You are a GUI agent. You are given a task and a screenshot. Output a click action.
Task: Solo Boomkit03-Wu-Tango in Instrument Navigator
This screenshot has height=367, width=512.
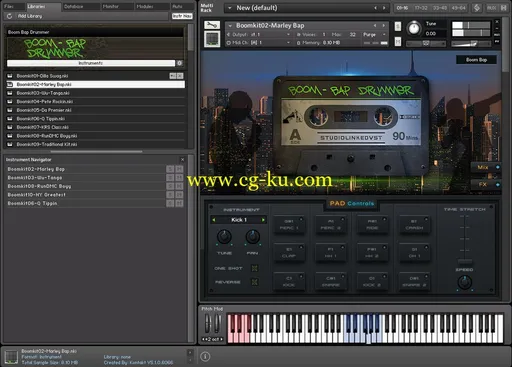coord(170,178)
